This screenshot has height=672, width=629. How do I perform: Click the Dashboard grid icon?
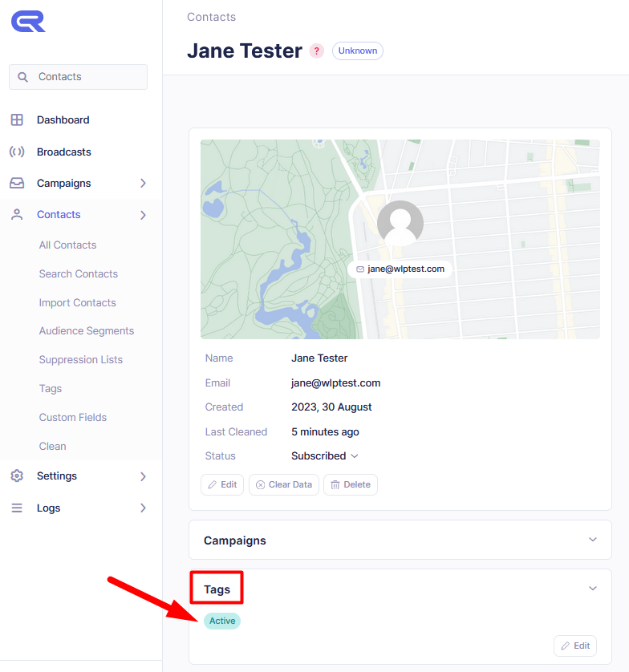coord(17,120)
